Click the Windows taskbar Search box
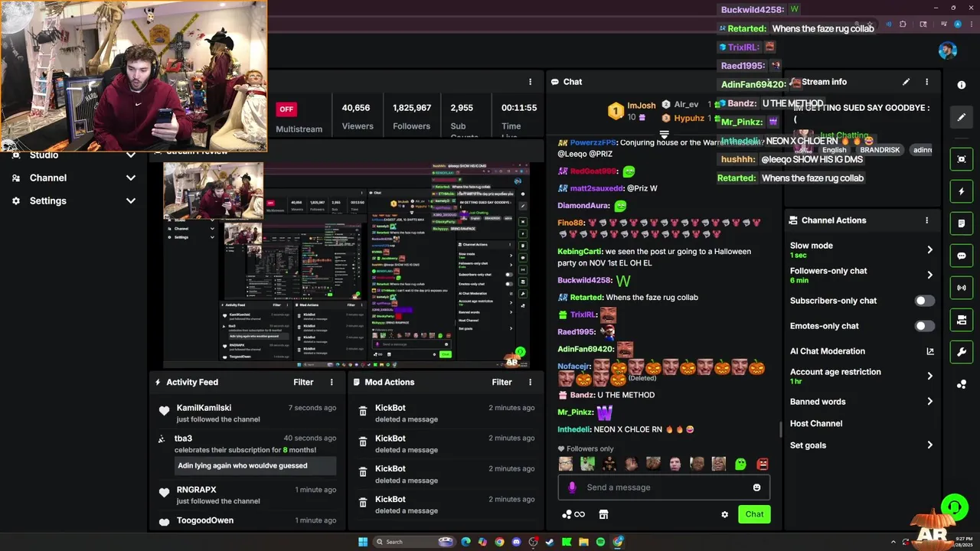 point(414,542)
